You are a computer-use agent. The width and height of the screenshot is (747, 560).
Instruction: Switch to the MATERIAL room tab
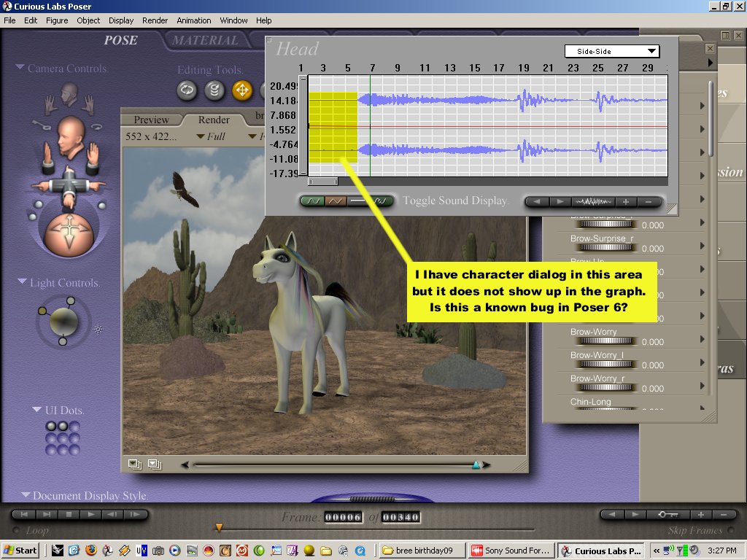(x=204, y=41)
